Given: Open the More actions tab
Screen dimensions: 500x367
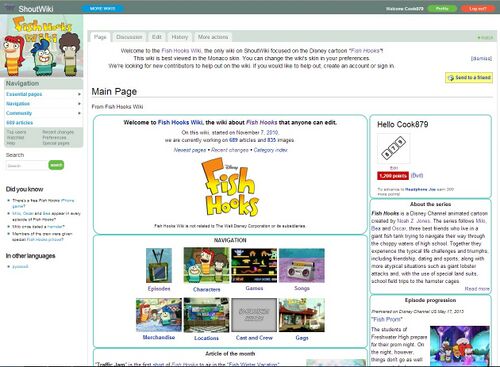Looking at the screenshot, I should click(x=213, y=37).
